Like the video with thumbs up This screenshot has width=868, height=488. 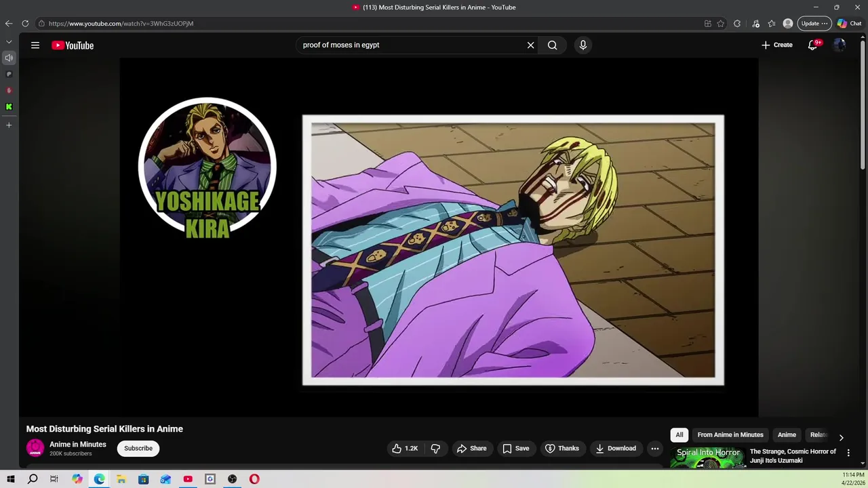(406, 448)
